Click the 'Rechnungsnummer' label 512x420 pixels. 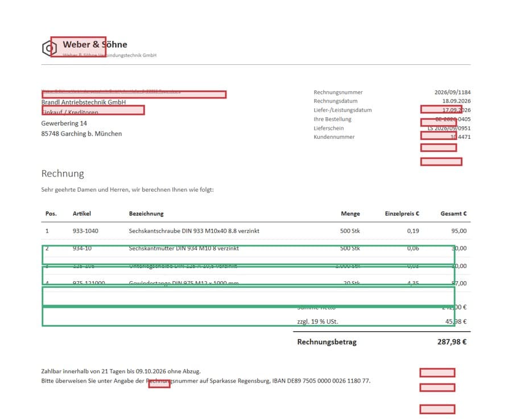[338, 92]
